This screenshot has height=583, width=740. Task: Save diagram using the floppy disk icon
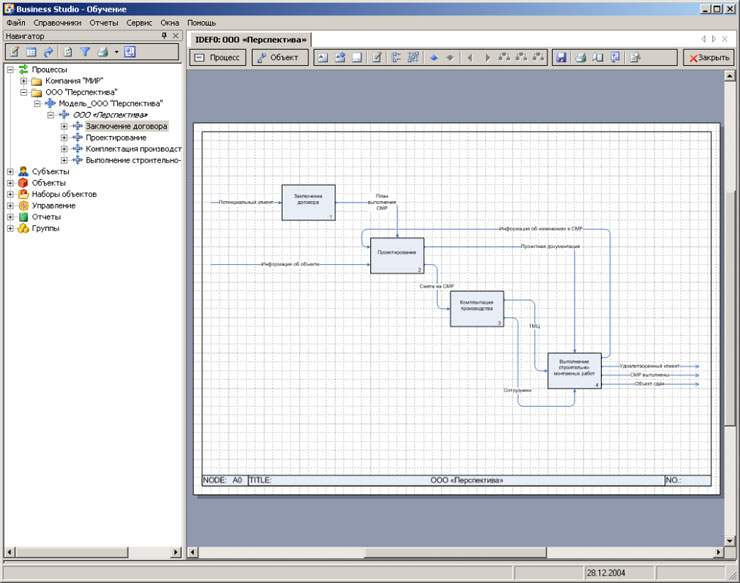tap(561, 58)
